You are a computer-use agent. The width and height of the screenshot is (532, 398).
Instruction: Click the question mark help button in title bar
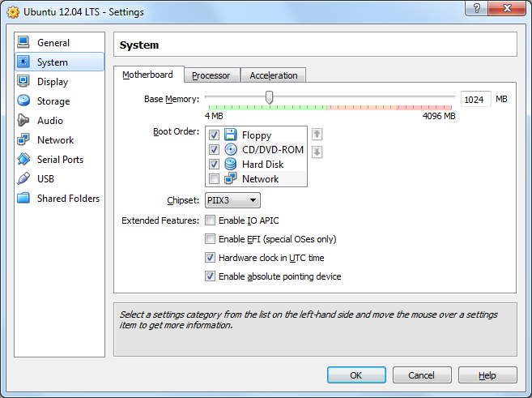[x=476, y=8]
